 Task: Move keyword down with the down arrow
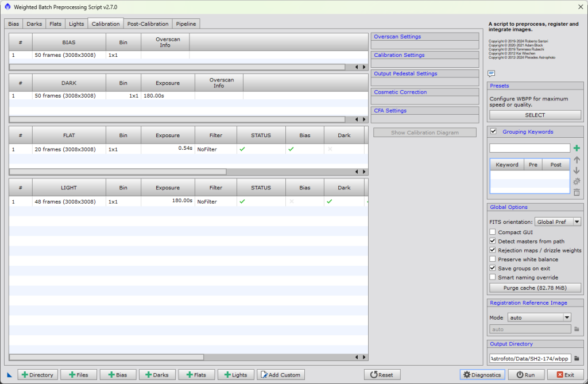577,170
